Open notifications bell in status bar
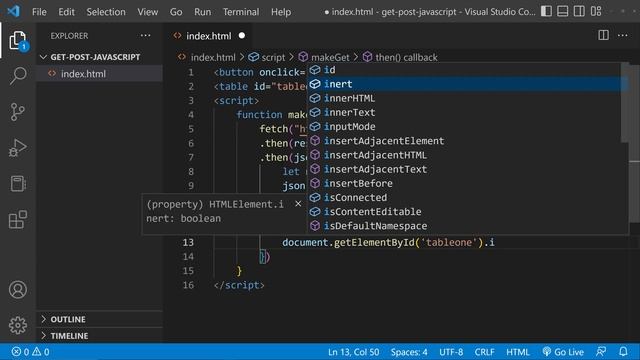The image size is (640, 360). click(623, 352)
